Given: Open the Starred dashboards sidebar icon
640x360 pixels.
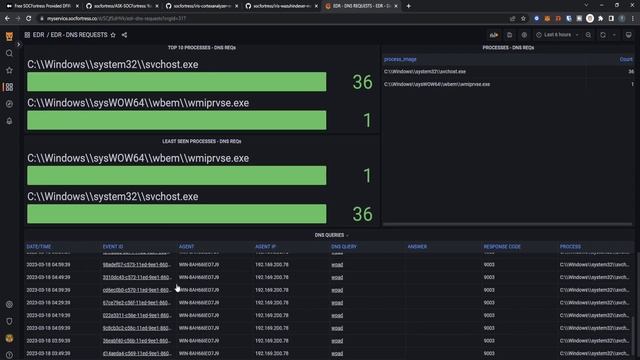Looking at the screenshot, I should [x=9, y=70].
